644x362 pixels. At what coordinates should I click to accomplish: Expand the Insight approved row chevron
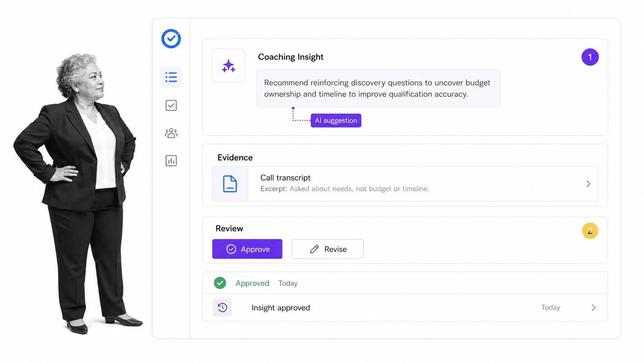594,307
